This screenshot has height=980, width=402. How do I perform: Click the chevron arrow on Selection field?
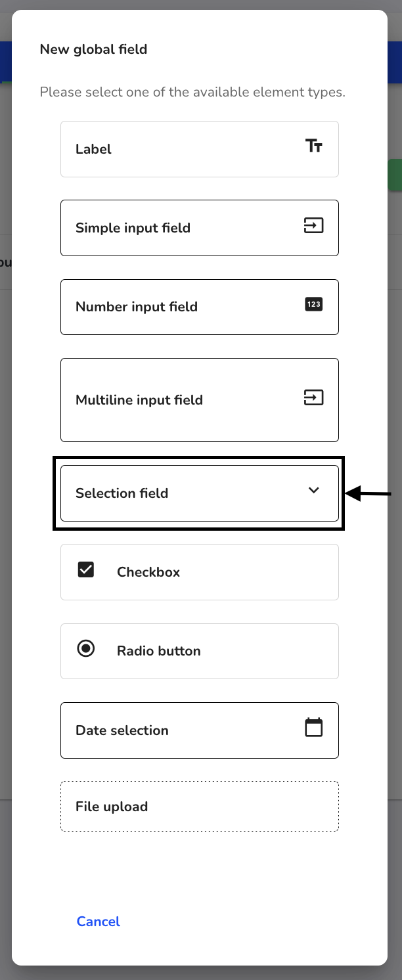point(314,490)
